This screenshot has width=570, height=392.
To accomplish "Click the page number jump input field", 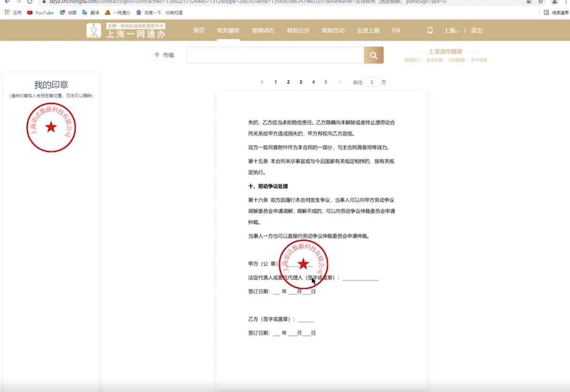I will coord(372,82).
